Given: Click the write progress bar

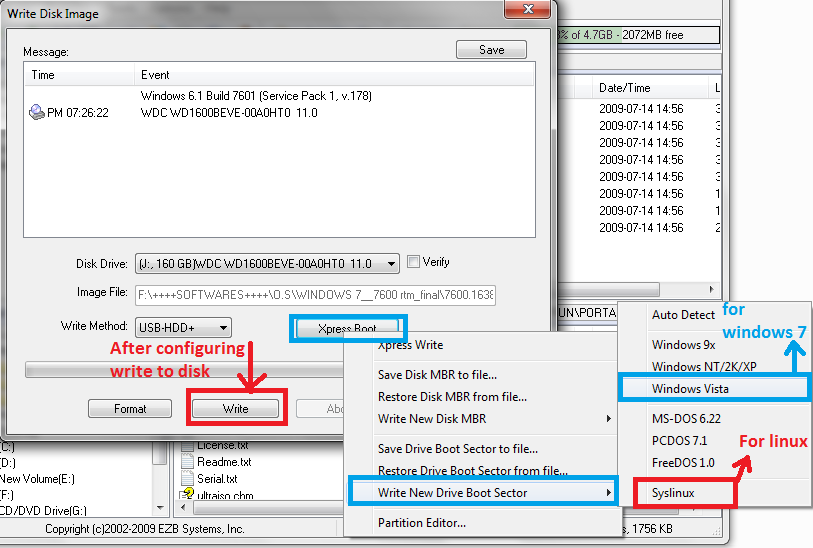Looking at the screenshot, I should coord(184,370).
